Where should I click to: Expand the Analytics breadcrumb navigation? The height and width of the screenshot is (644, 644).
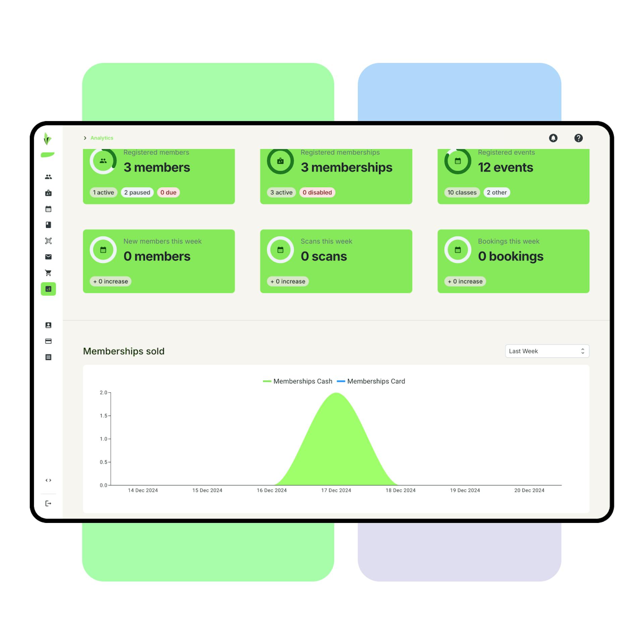[84, 138]
